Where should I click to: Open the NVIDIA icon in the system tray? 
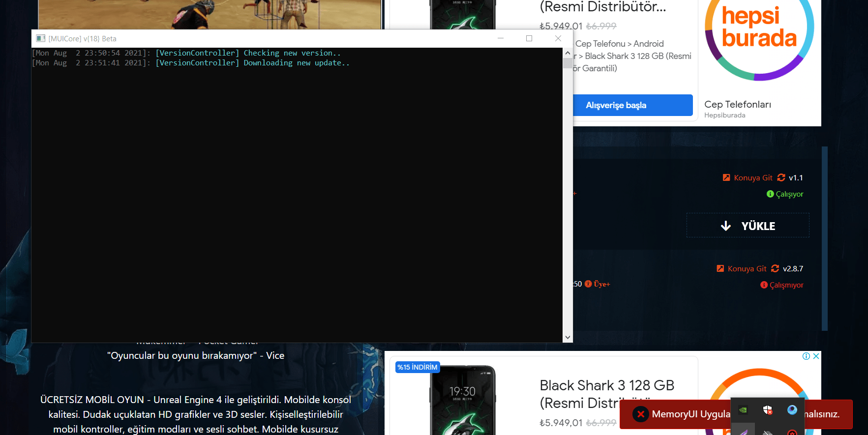coord(744,409)
